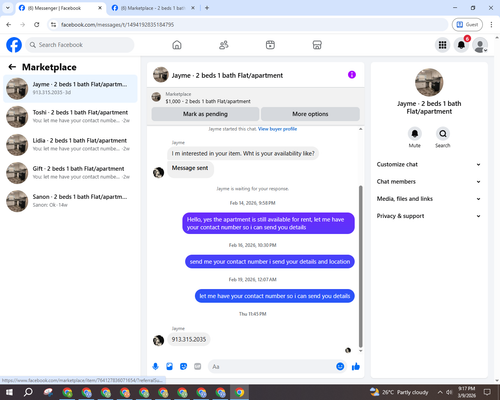Mute this chat with bell icon
The image size is (500, 400).
pyautogui.click(x=415, y=134)
